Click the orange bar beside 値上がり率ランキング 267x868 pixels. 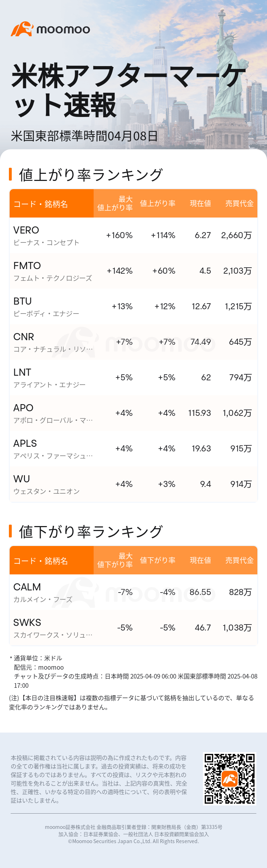click(11, 174)
